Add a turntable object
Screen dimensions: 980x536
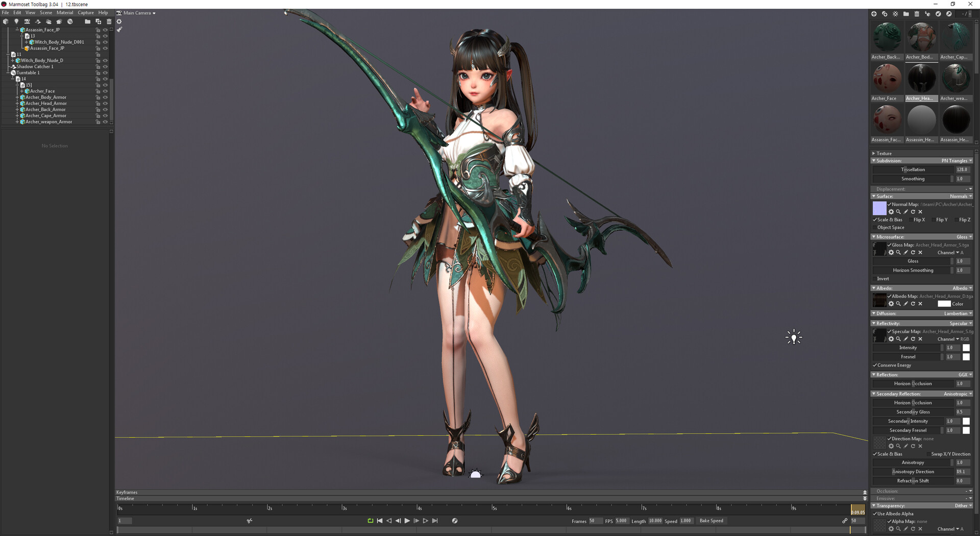pyautogui.click(x=70, y=21)
